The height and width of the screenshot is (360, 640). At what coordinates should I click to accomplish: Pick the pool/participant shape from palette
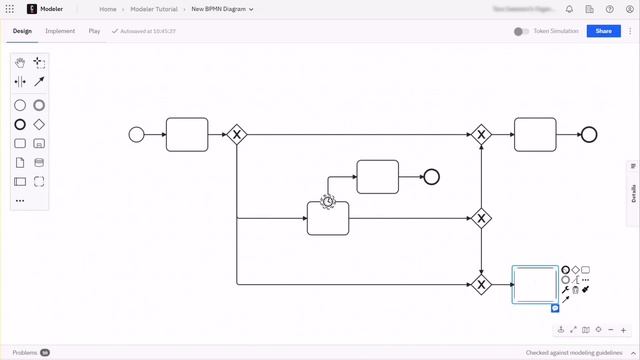20,182
